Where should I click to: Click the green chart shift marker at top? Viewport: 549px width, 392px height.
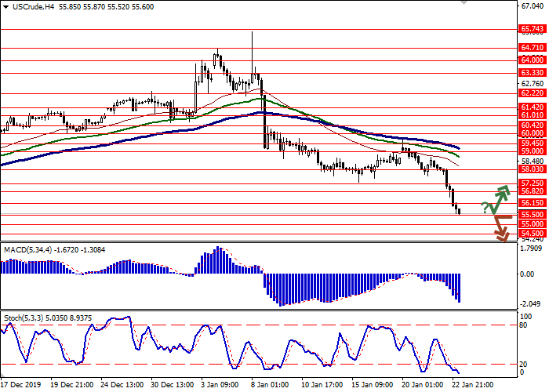click(466, 3)
